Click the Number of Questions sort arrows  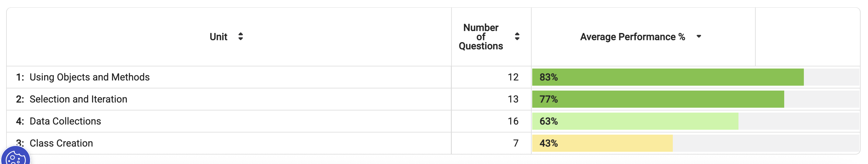tap(517, 36)
